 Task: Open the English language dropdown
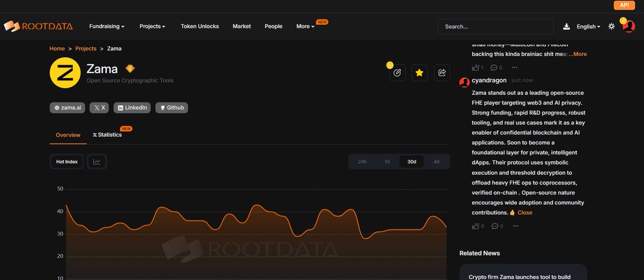coord(588,26)
